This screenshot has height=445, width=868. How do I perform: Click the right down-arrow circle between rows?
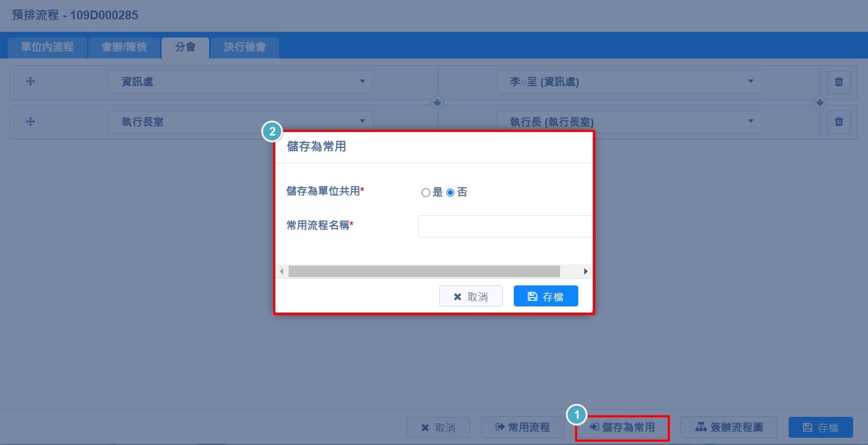(x=819, y=102)
